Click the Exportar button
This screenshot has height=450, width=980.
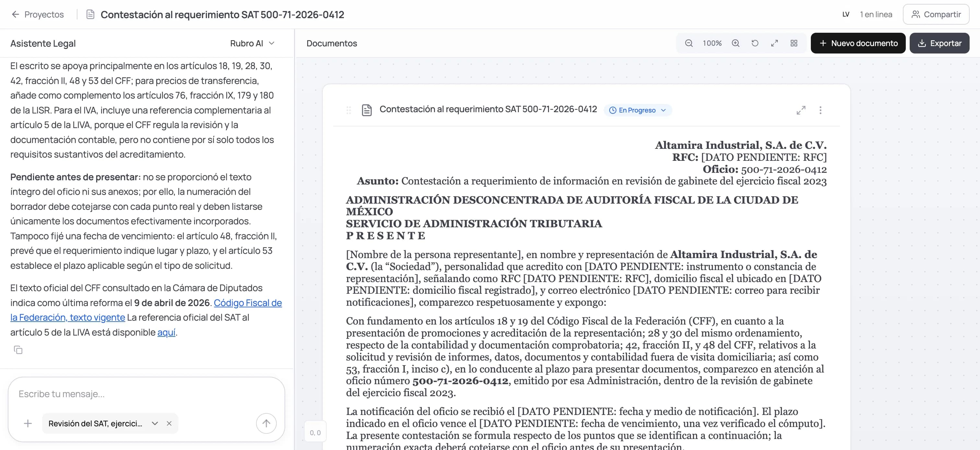[939, 43]
